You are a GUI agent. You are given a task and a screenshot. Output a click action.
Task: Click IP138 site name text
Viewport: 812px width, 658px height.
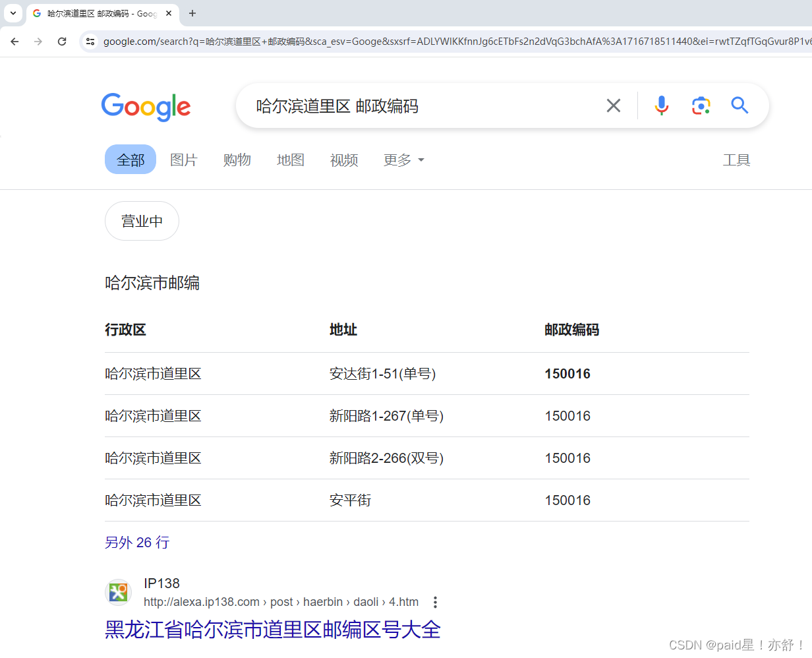click(x=161, y=583)
